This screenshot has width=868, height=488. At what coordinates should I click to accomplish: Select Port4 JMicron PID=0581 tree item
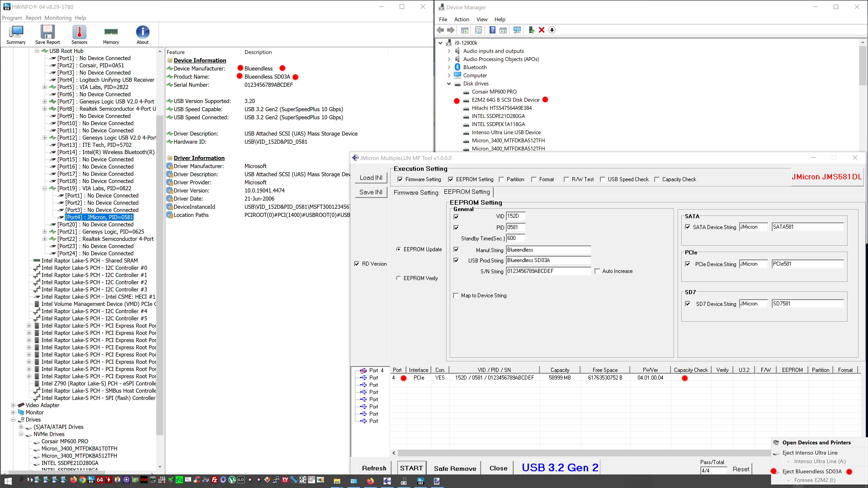click(99, 217)
